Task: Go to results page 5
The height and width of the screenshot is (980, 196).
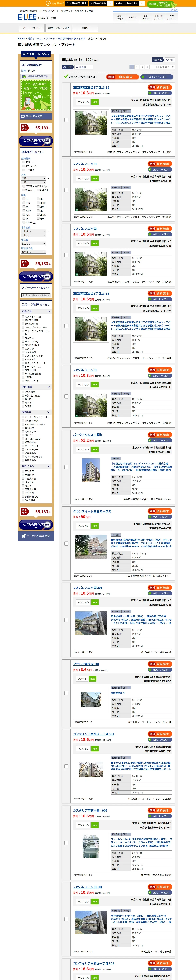Action: coord(152,67)
